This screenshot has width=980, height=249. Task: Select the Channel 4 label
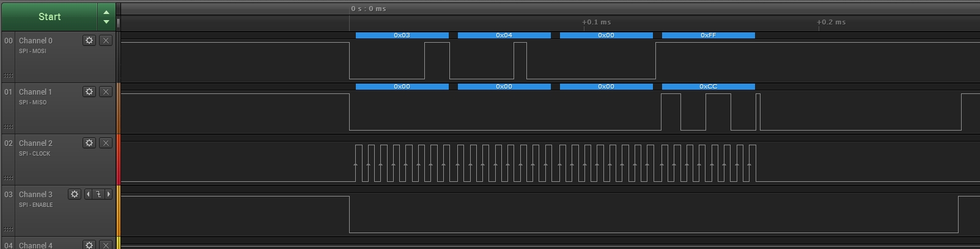tap(35, 245)
